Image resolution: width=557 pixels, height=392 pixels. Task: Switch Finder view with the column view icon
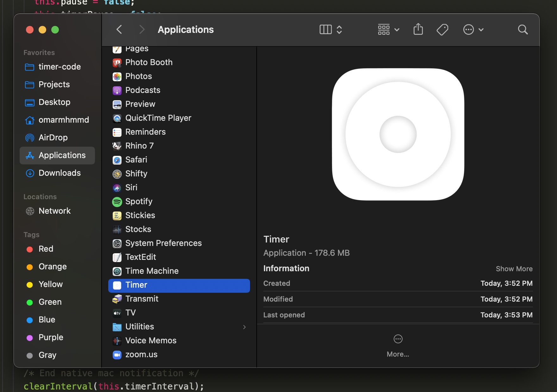(326, 30)
